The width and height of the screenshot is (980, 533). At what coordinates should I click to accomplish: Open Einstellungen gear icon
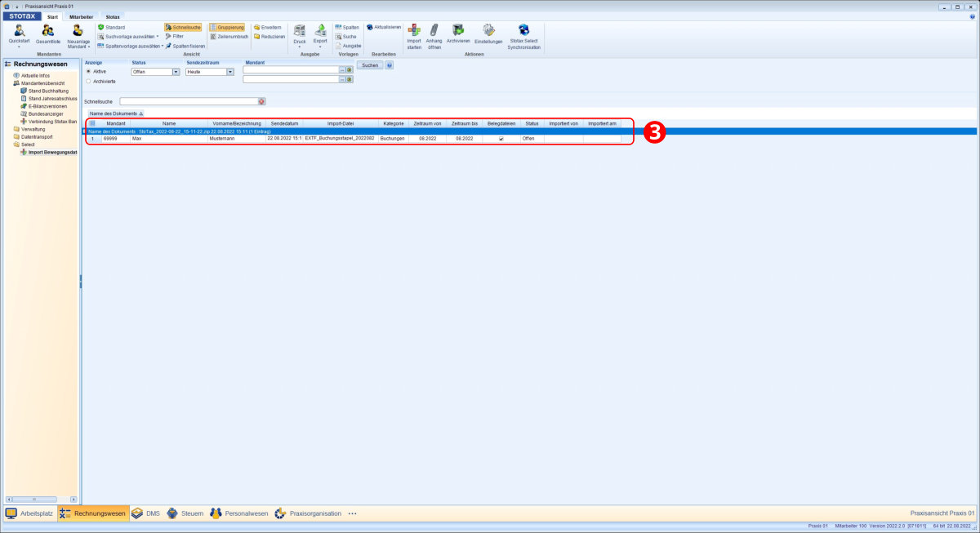point(488,30)
